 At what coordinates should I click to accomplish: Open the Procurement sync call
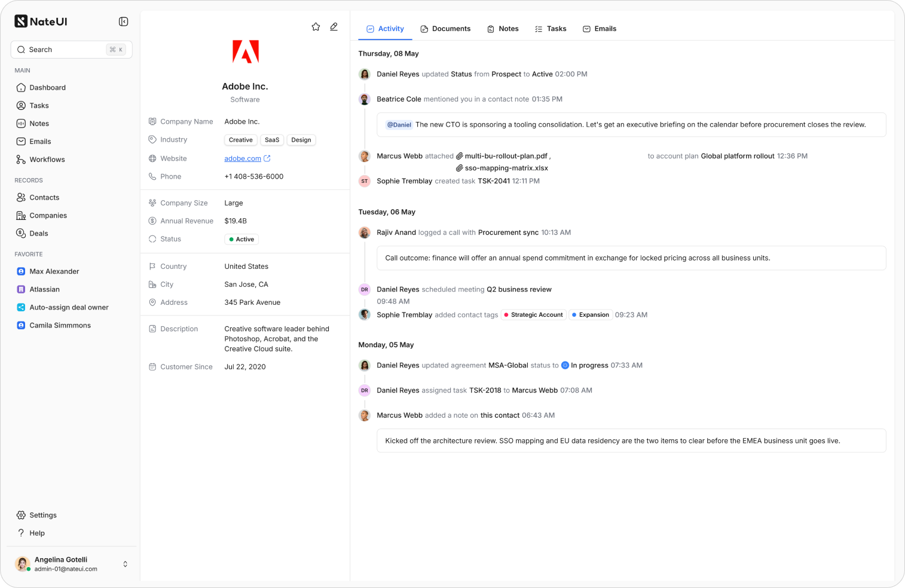[508, 232]
